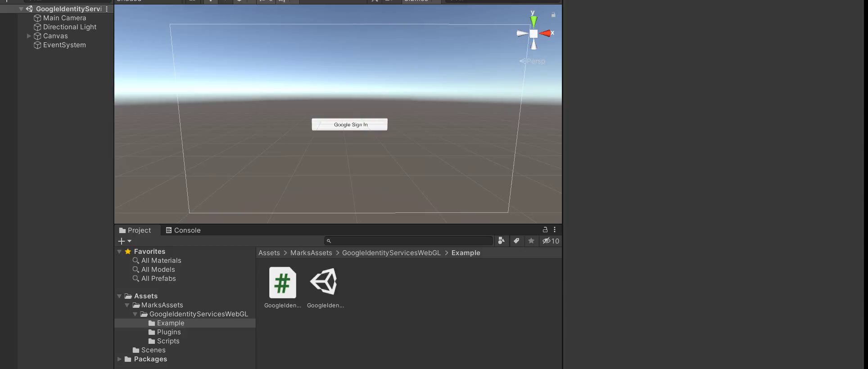Image resolution: width=868 pixels, height=369 pixels.
Task: Toggle hidden packages visibility showing 10
Action: [x=551, y=241]
